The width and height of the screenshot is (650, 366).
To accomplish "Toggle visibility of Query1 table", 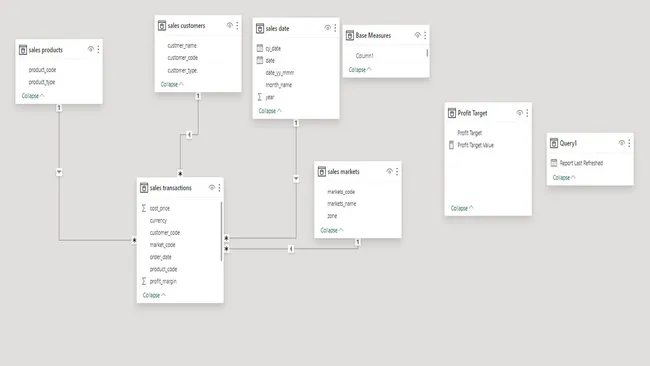I will point(621,143).
